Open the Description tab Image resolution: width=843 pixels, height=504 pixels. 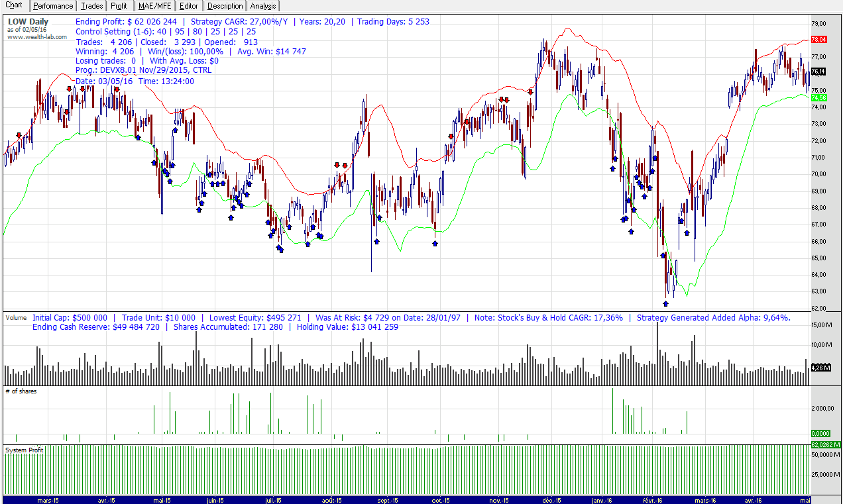225,6
